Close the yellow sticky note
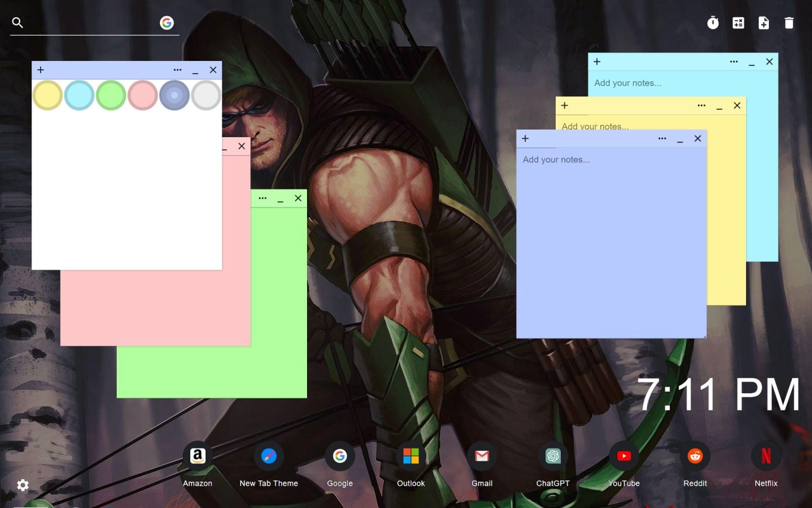The height and width of the screenshot is (508, 812). point(737,105)
